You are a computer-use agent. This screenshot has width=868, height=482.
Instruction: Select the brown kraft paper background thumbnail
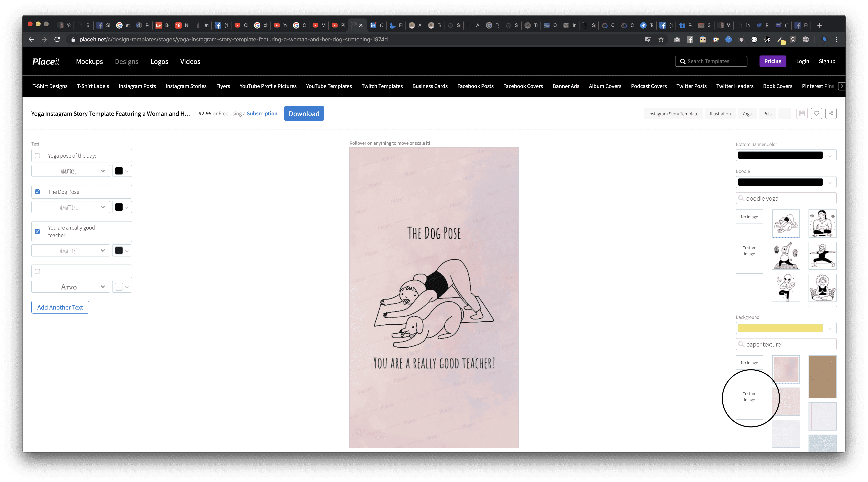pyautogui.click(x=822, y=376)
